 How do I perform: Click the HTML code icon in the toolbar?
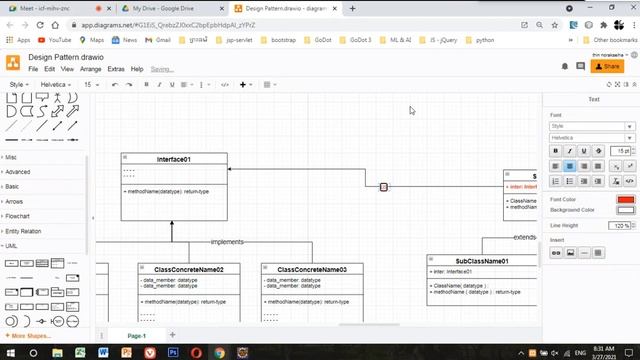224,84
